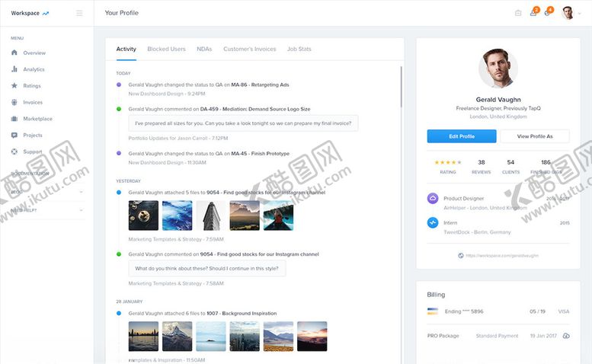Click the Edit Profile button
This screenshot has height=364, width=592.
click(x=462, y=136)
